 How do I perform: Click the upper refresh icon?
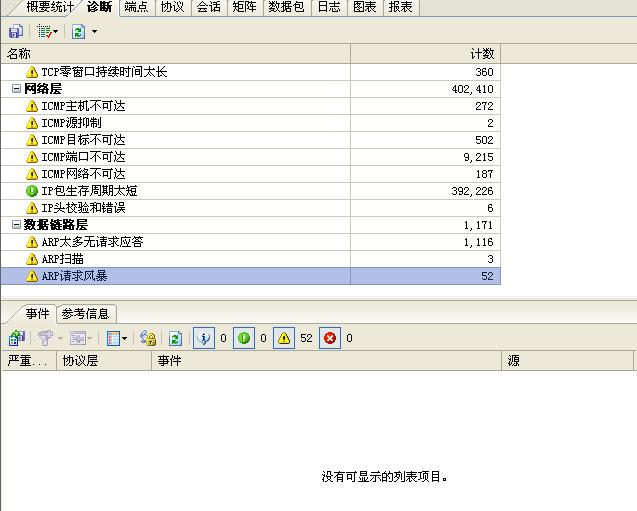(78, 31)
